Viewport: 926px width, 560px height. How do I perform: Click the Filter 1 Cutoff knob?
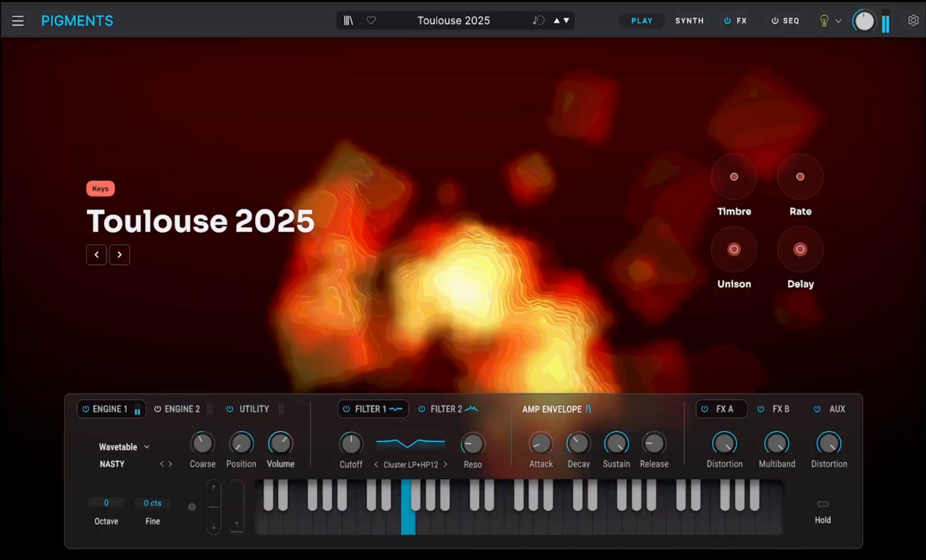(x=350, y=444)
